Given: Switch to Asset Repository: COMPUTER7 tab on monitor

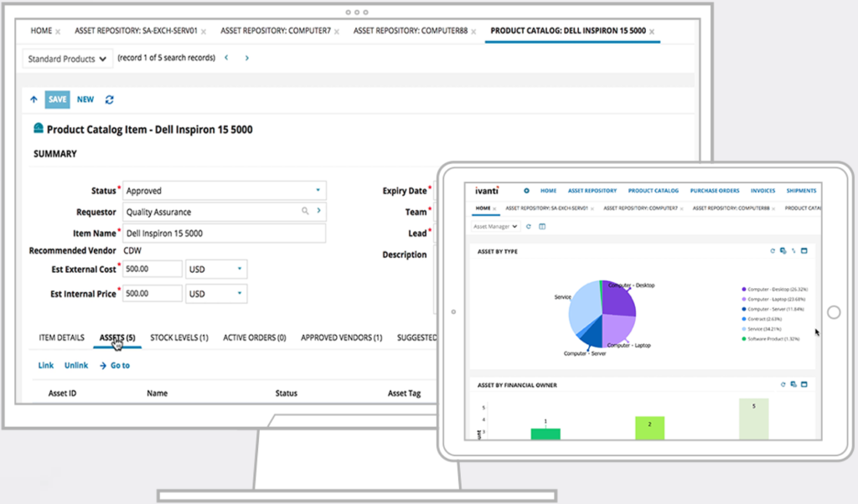Looking at the screenshot, I should 276,31.
